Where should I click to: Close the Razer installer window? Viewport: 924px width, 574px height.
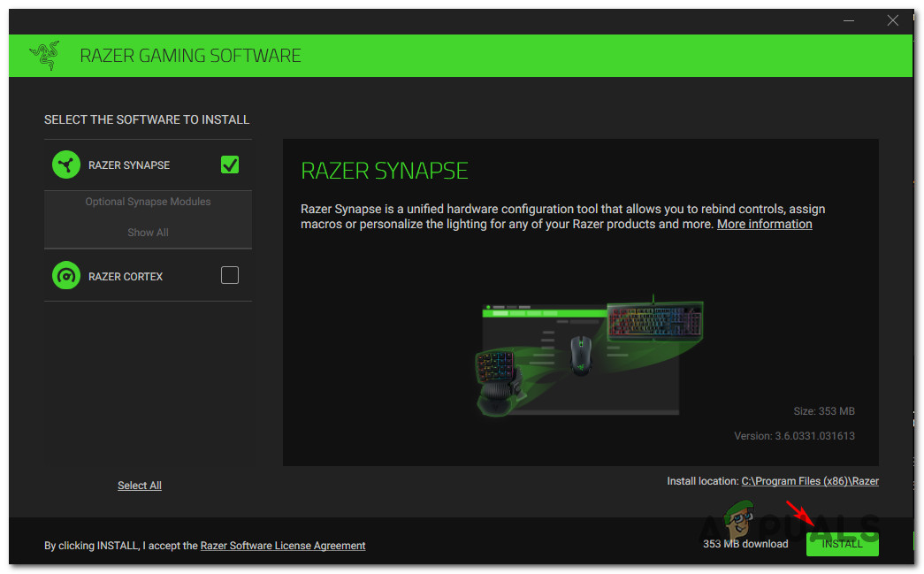[x=893, y=20]
